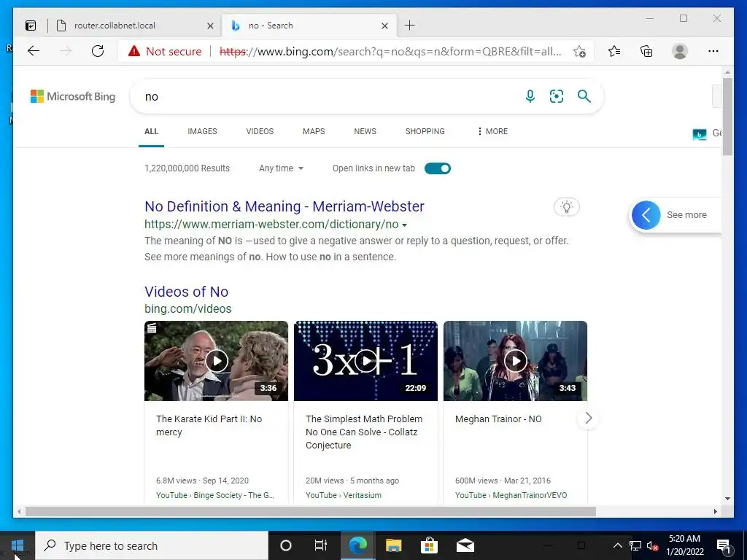Open Microsoft Store from taskbar
The height and width of the screenshot is (560, 747).
click(429, 545)
